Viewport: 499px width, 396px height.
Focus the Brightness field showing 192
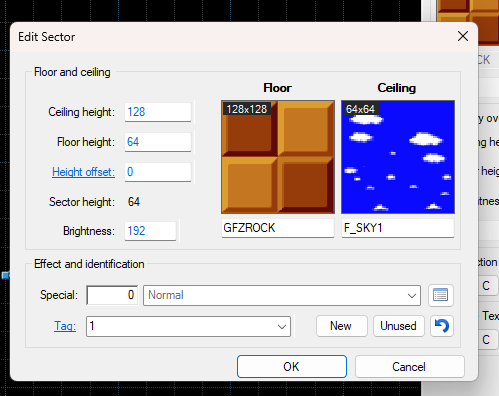(150, 231)
